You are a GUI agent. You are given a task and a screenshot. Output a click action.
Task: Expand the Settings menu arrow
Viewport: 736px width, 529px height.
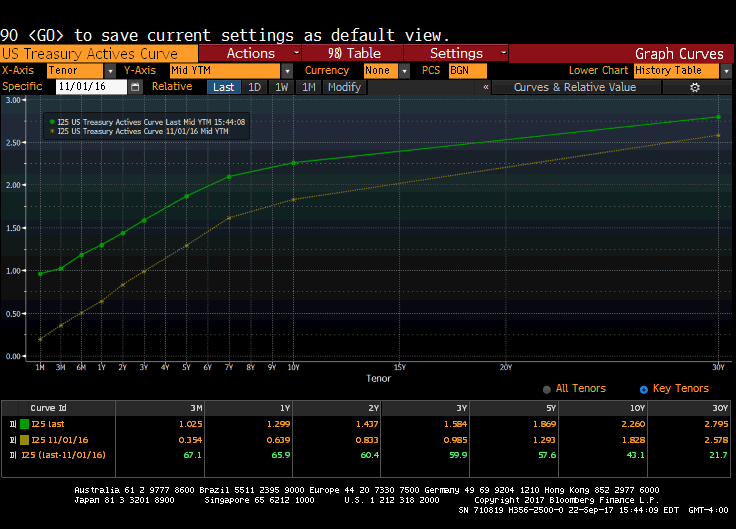click(x=503, y=53)
